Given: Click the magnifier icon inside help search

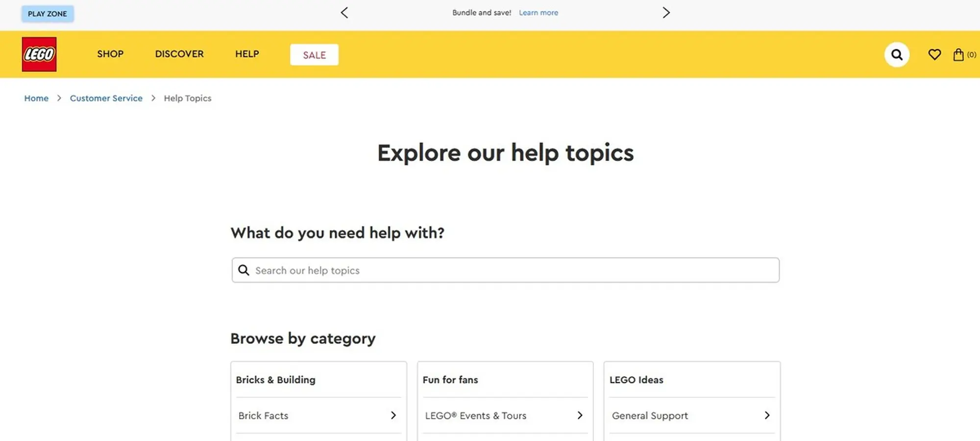Looking at the screenshot, I should point(244,270).
